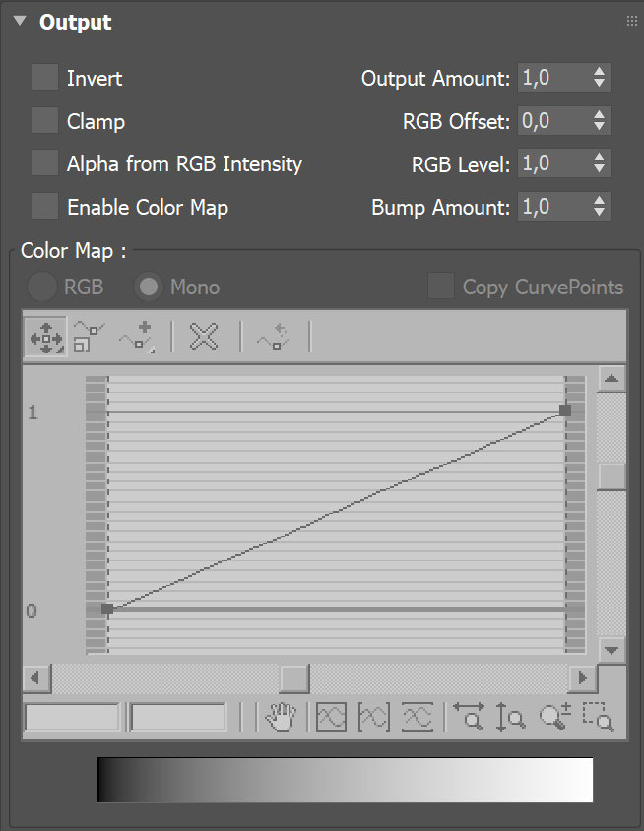Adjust the Bump Amount spinner
This screenshot has height=831, width=644.
click(x=599, y=207)
